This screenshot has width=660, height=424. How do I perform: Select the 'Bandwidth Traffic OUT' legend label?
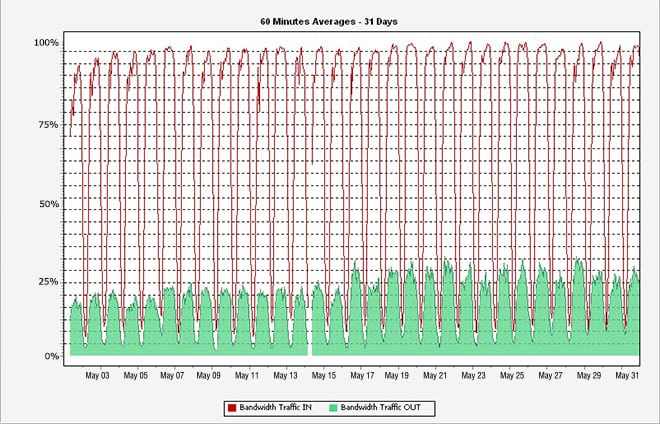(x=381, y=407)
